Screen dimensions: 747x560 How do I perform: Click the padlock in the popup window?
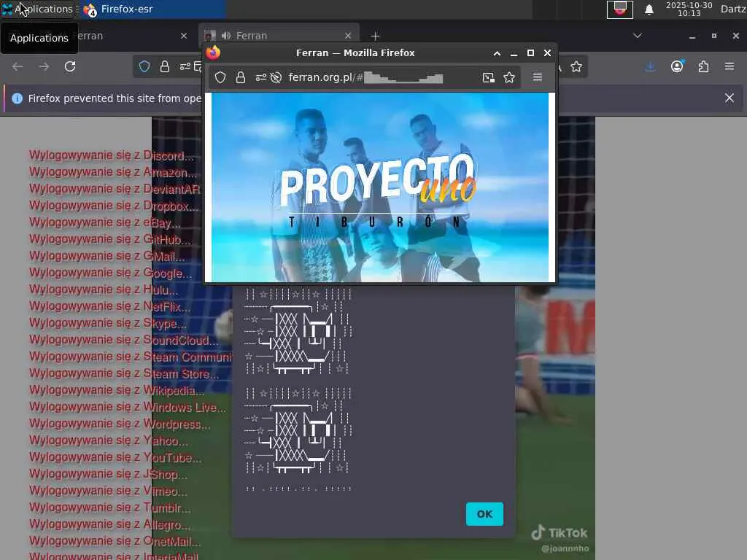coord(241,77)
